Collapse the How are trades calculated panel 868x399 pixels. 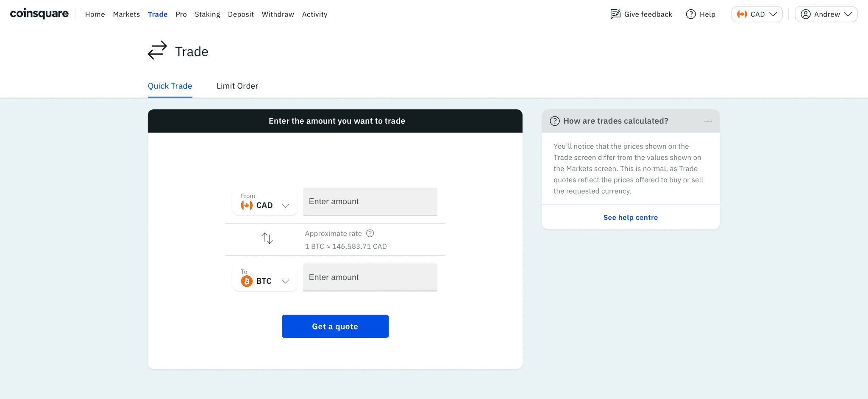(708, 121)
